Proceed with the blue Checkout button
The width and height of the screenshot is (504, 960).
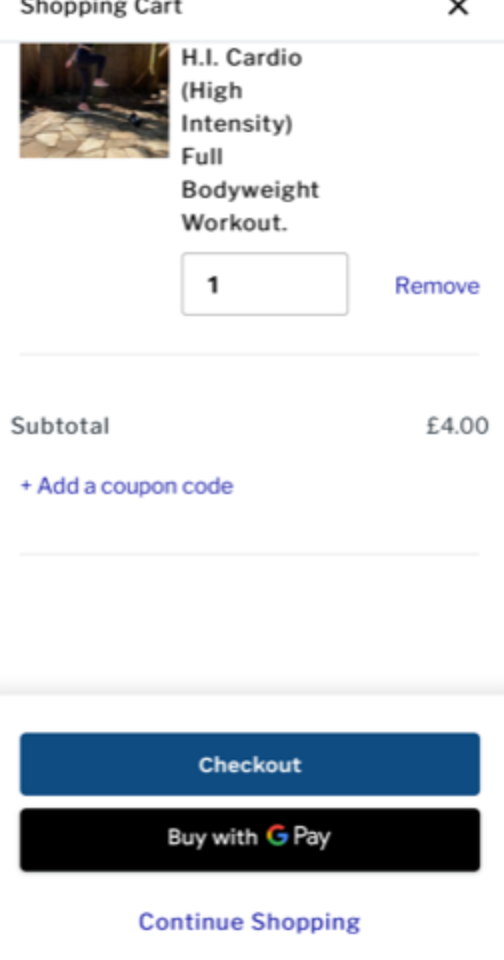pos(250,764)
